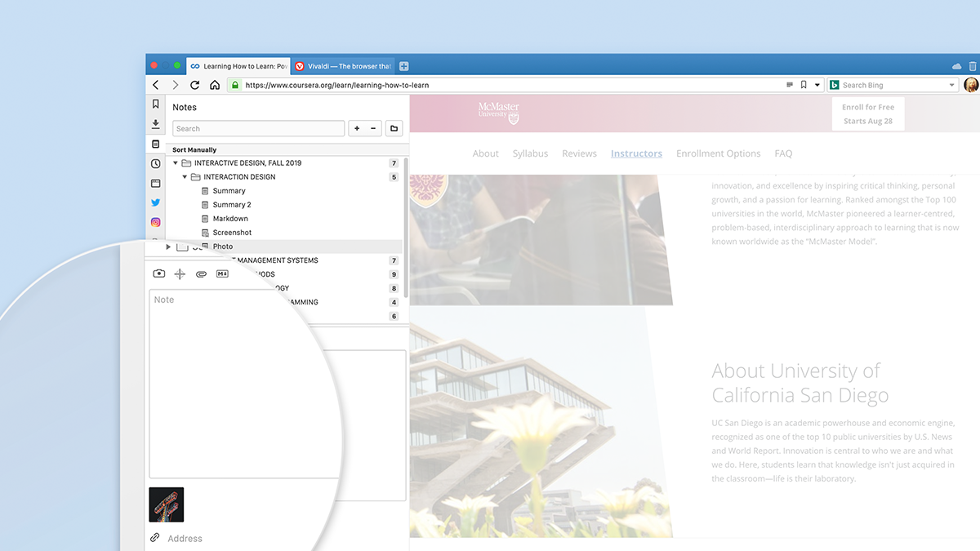Click the link icon beside Address

click(x=155, y=538)
